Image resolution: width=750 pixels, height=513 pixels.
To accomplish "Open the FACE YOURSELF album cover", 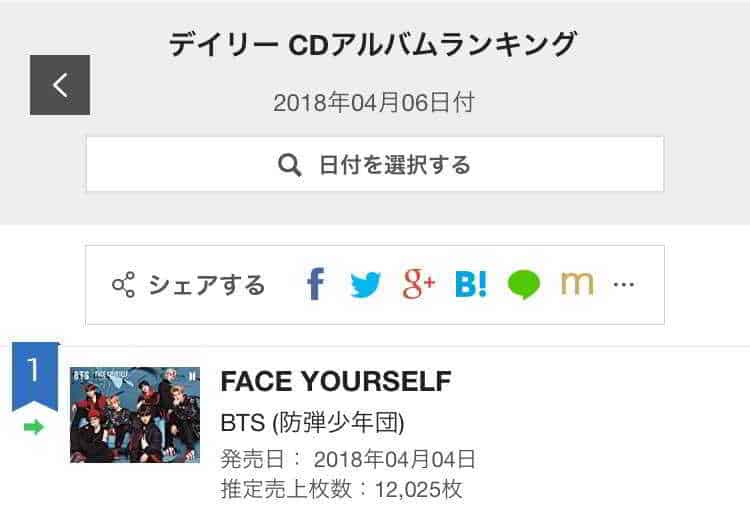I will [135, 414].
